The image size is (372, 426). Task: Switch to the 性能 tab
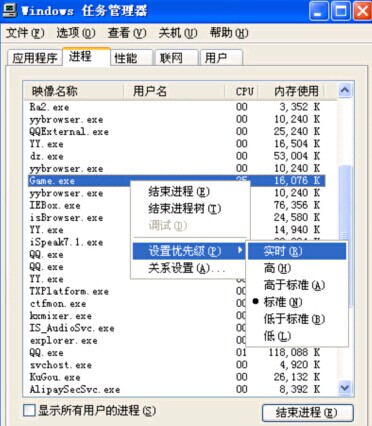(131, 58)
